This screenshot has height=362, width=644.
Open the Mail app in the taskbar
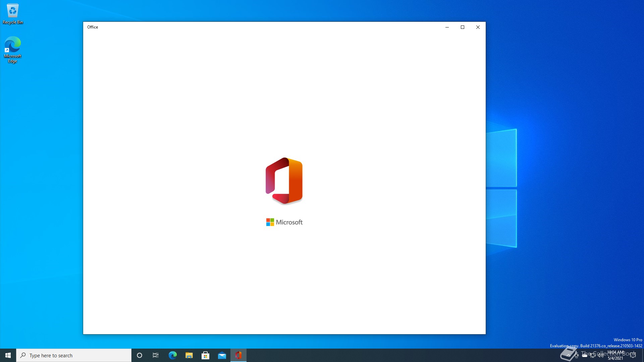(x=222, y=355)
